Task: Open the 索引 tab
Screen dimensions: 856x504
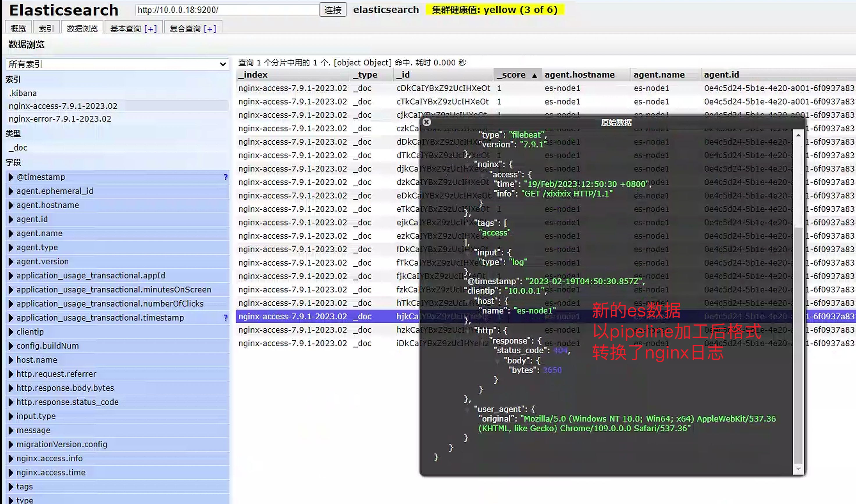Action: point(46,28)
